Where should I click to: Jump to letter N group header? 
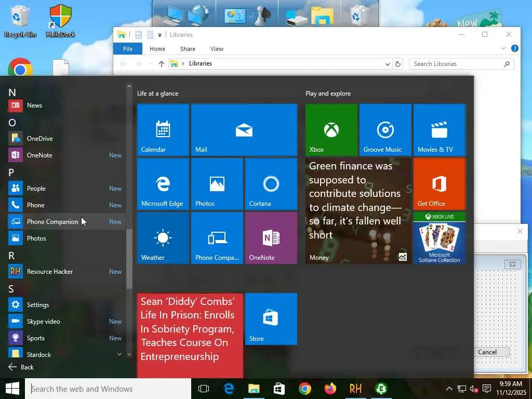[x=12, y=92]
